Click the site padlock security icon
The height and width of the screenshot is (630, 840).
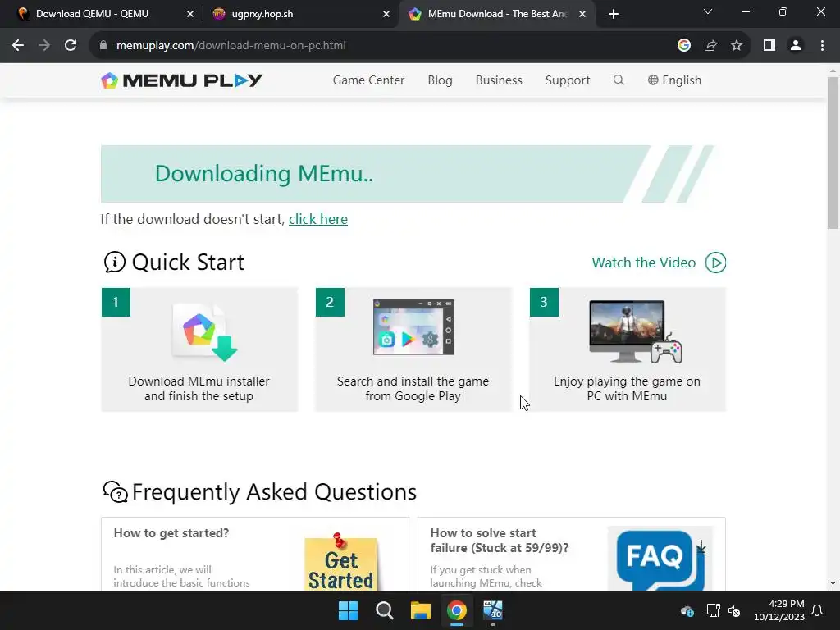click(103, 46)
